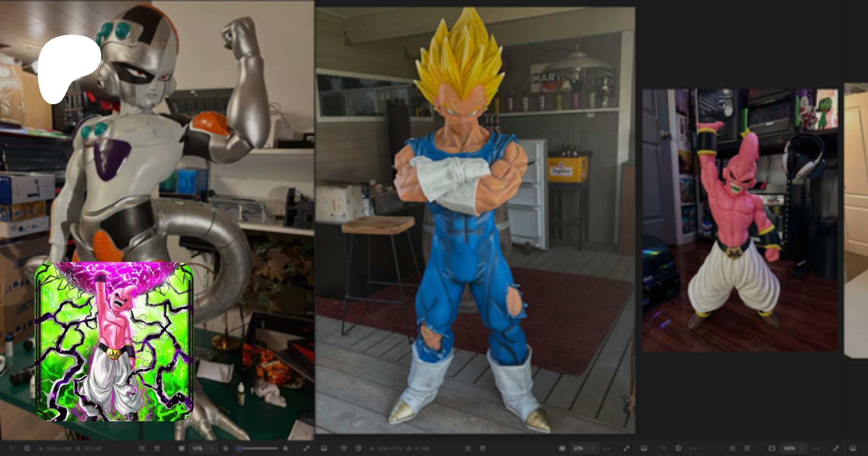Screen dimensions: 868x456
Task: Open the three-dot menu under the Vegeta image
Action: coord(606,448)
